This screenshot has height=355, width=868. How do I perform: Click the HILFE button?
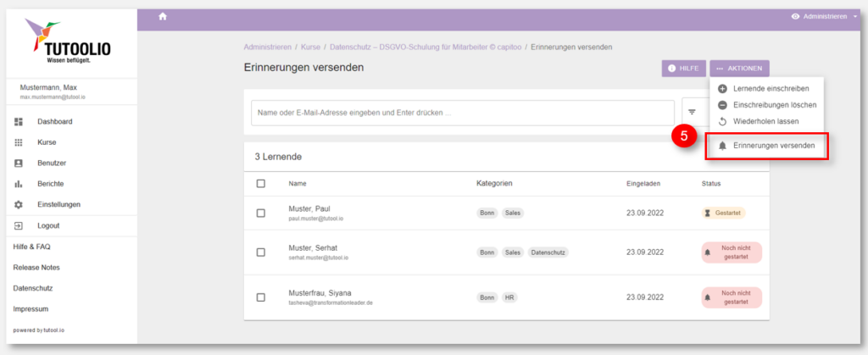click(684, 69)
